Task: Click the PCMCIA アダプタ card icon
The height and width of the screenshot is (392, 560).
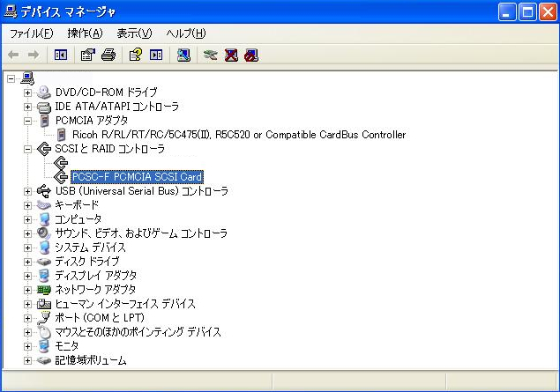Action: pos(44,121)
